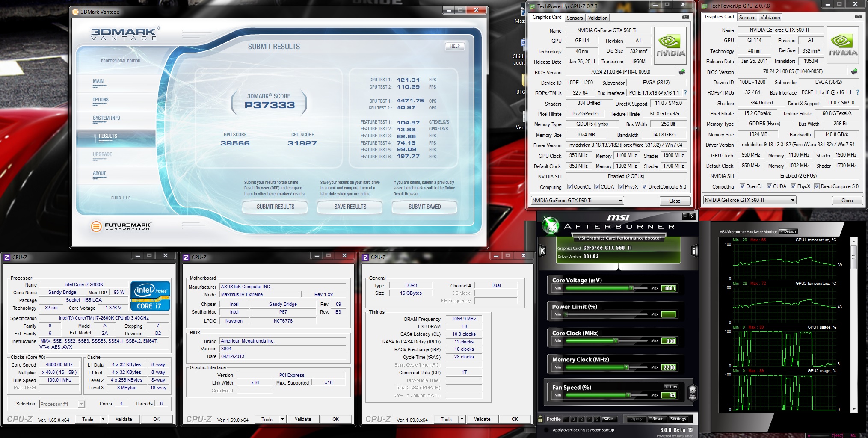Viewport: 868px width, 438px height.
Task: Open the Main section in 3DMark Vantage
Action: tap(98, 81)
